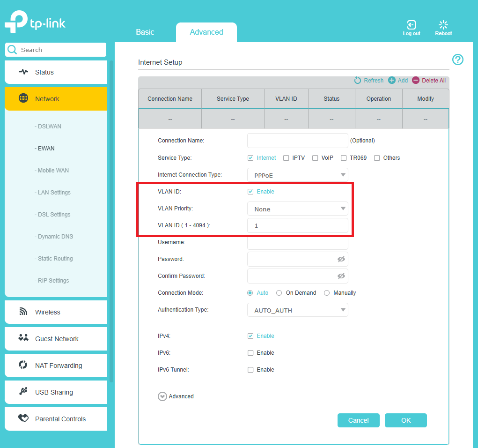Click the help question mark icon
Image resolution: width=478 pixels, height=448 pixels.
pos(457,60)
